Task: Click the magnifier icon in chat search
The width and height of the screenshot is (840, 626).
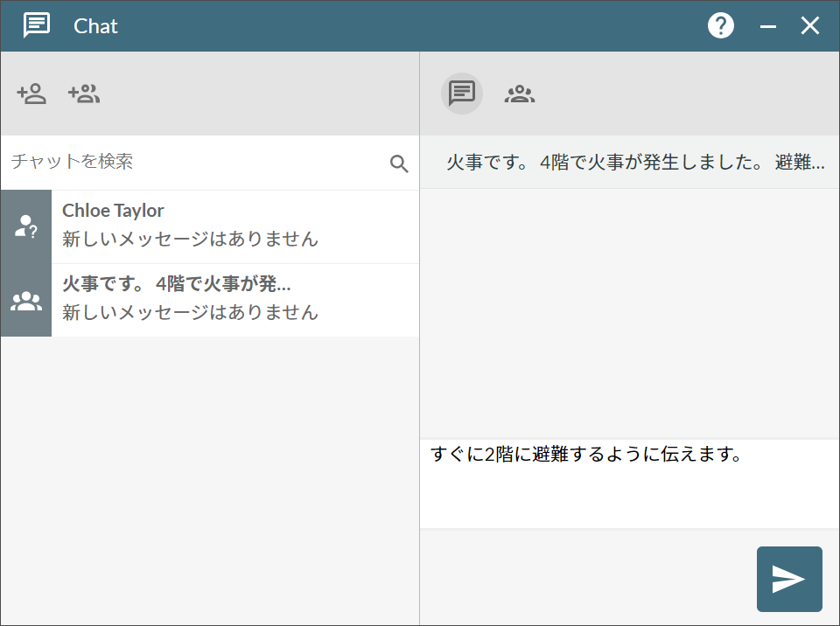Action: (x=399, y=163)
